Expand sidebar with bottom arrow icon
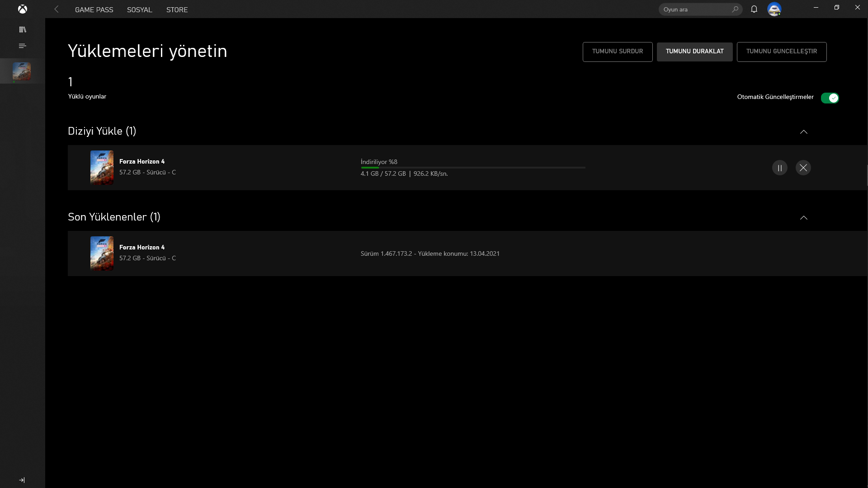 pyautogui.click(x=22, y=480)
